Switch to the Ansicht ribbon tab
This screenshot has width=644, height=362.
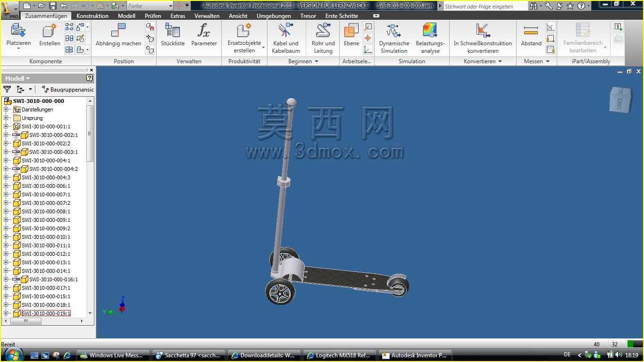[x=238, y=16]
